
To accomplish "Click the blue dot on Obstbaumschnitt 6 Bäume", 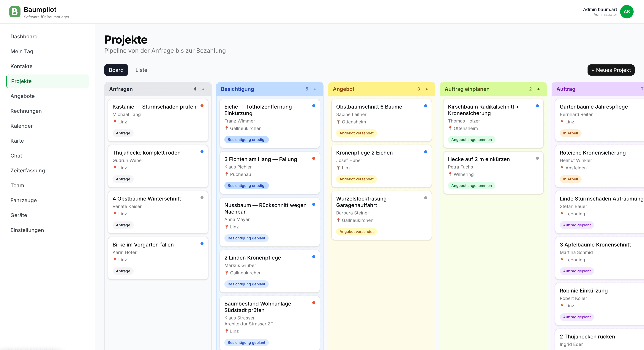I will tap(425, 106).
